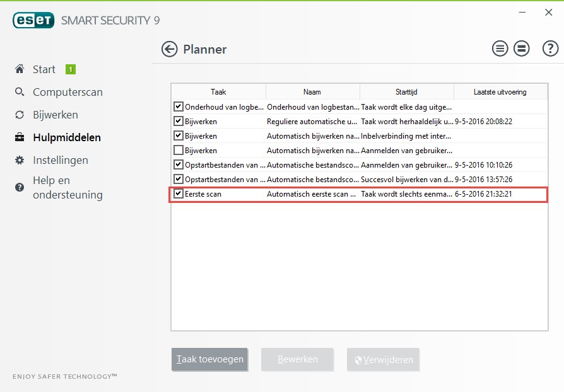Open help via the question mark icon

(550, 49)
